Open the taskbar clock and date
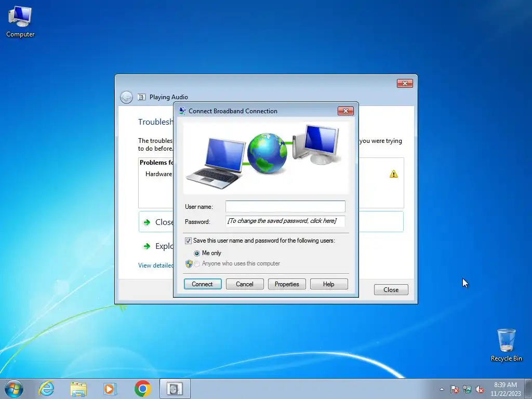The height and width of the screenshot is (399, 532). coord(505,389)
